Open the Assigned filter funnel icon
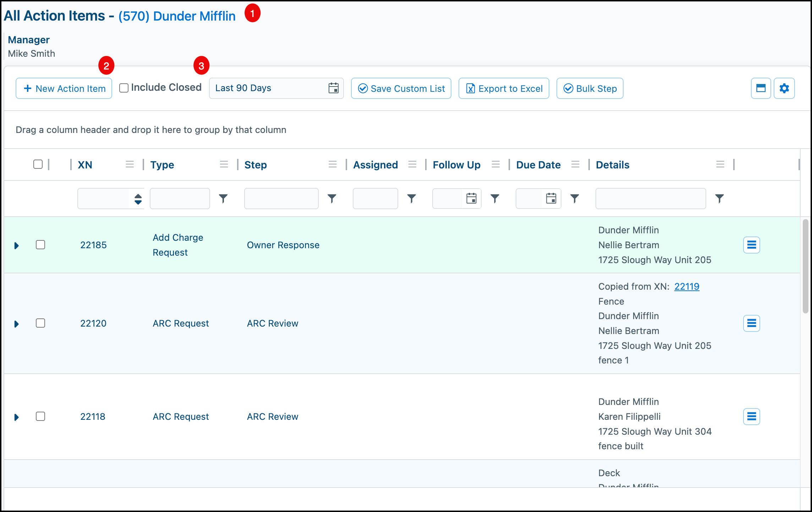 point(412,199)
